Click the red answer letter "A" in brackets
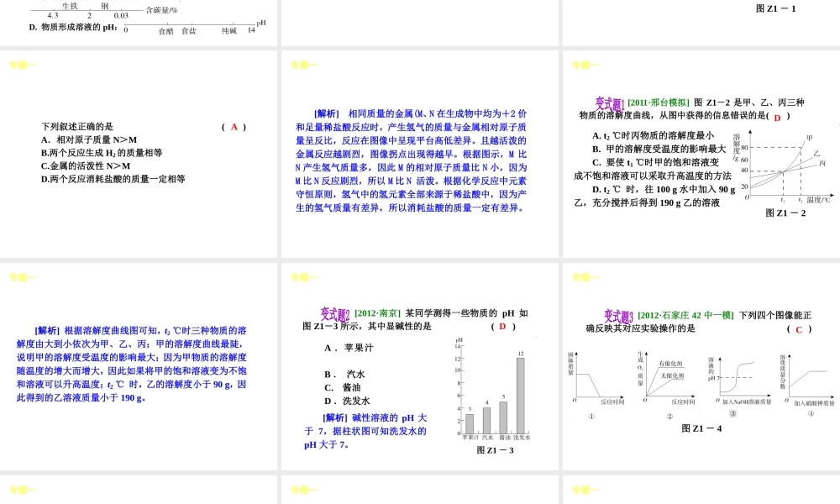 (234, 127)
